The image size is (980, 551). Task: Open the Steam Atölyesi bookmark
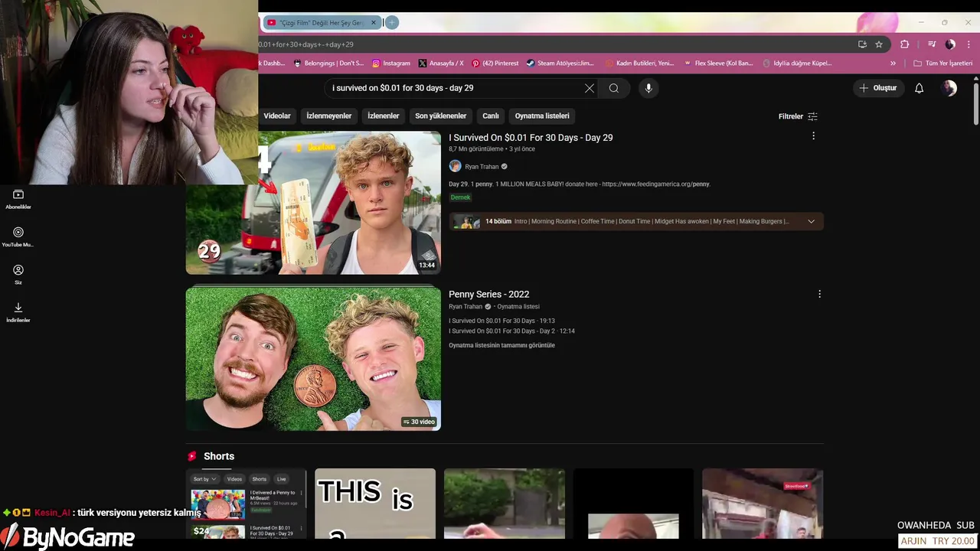pyautogui.click(x=560, y=64)
